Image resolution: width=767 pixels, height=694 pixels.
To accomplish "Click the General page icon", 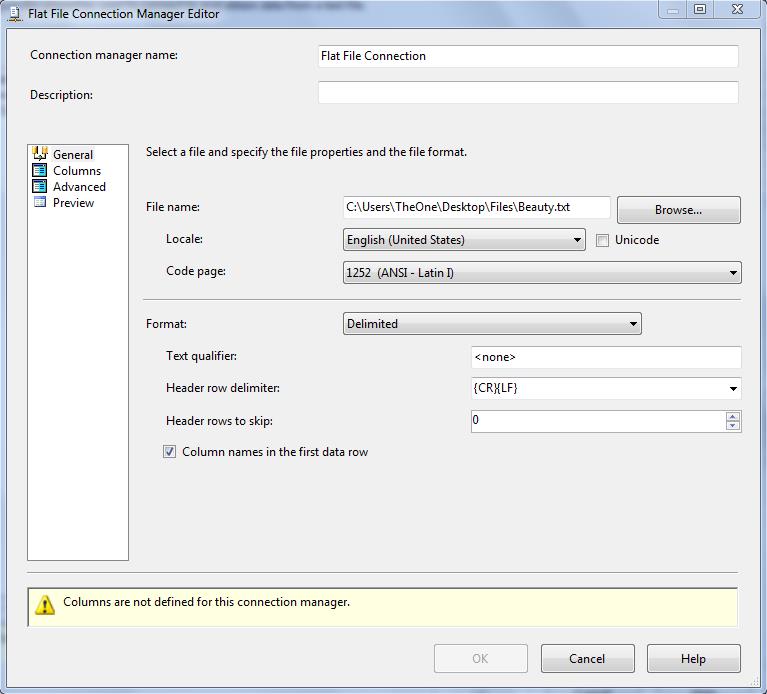I will 40,154.
